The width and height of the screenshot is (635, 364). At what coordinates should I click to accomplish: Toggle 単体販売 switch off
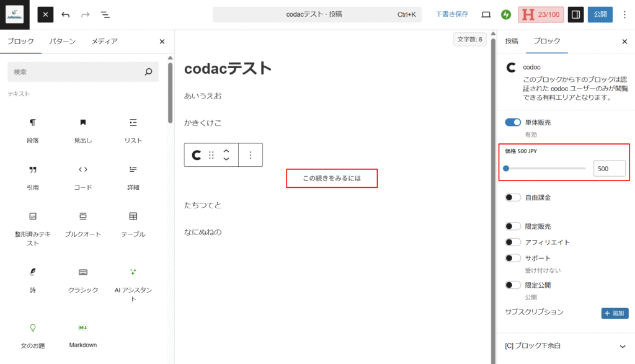pos(513,122)
